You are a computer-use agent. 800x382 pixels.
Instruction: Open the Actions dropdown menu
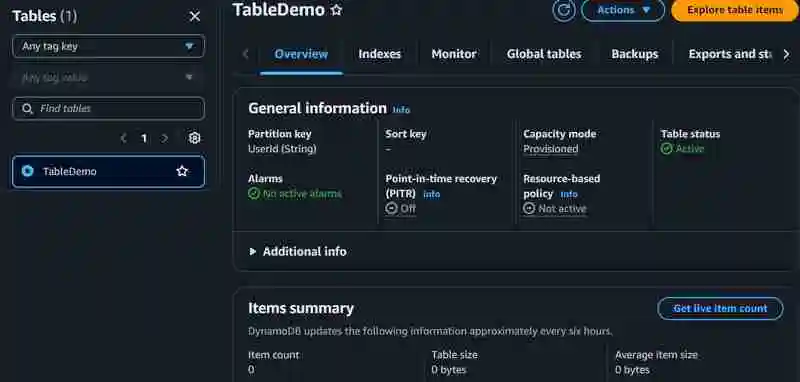click(623, 10)
